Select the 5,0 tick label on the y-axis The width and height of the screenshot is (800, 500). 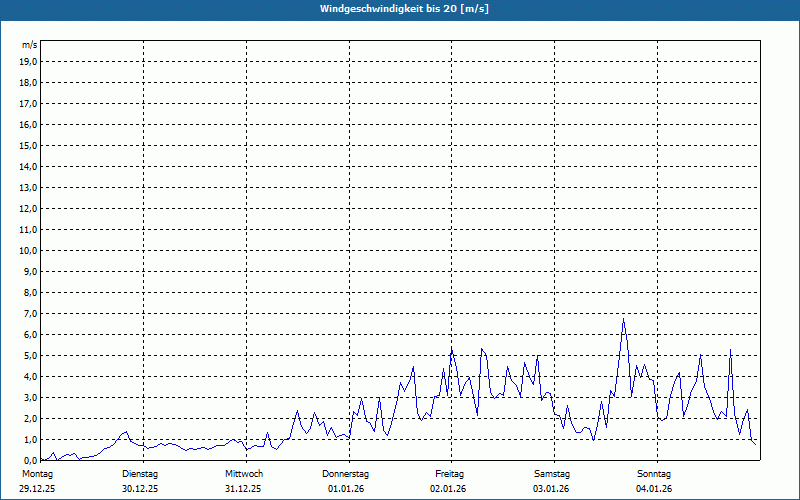coord(30,355)
